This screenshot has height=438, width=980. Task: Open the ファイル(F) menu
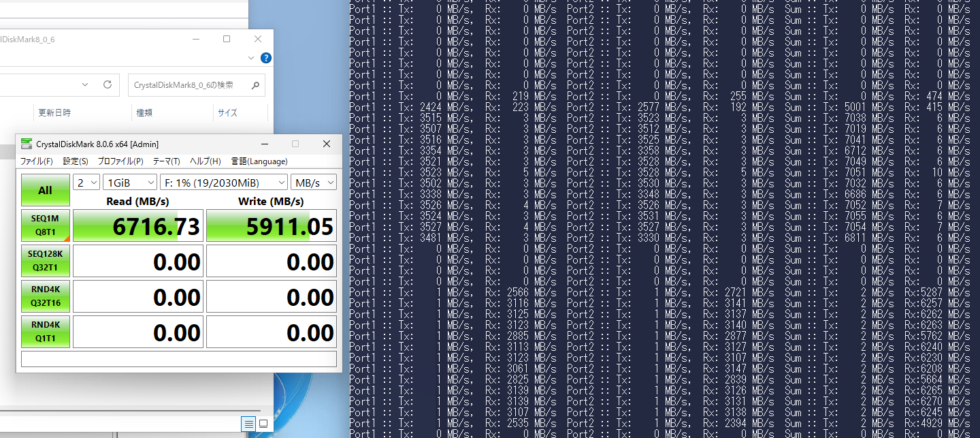37,161
